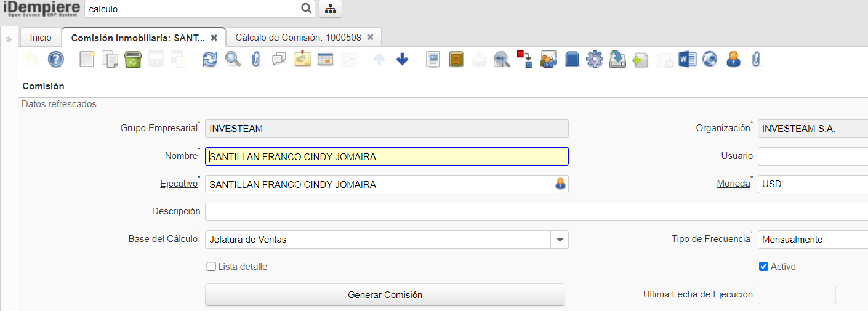
Task: Open the Cálculo de Comisión: 1000508 tab
Action: pos(297,38)
